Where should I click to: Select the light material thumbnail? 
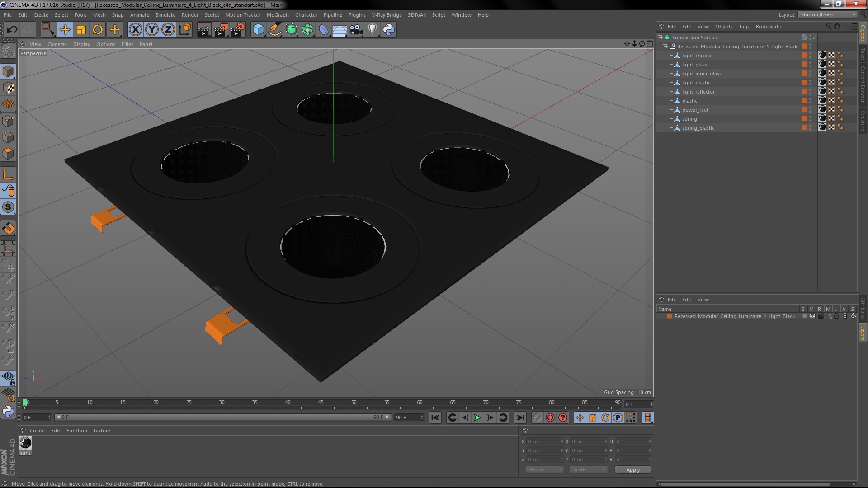coord(25,443)
